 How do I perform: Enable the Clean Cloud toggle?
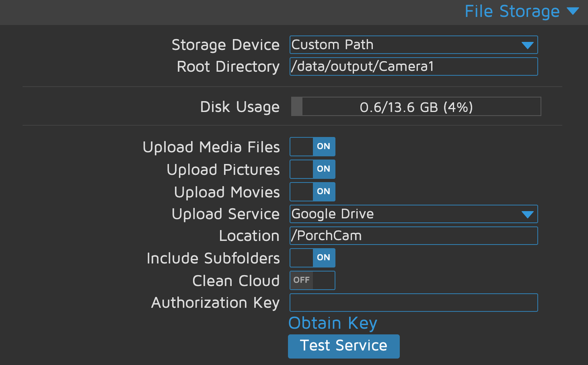click(x=313, y=280)
